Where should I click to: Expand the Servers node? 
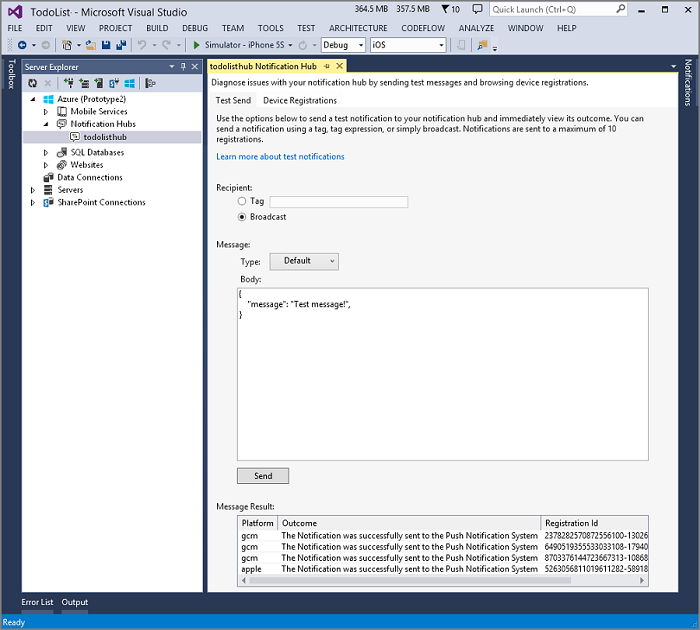click(x=33, y=190)
